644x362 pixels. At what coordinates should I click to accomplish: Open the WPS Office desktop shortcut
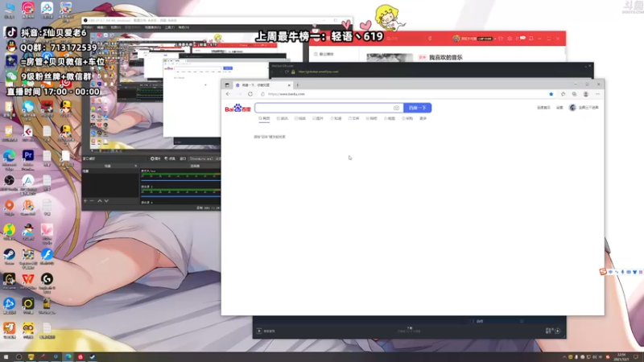[28, 281]
